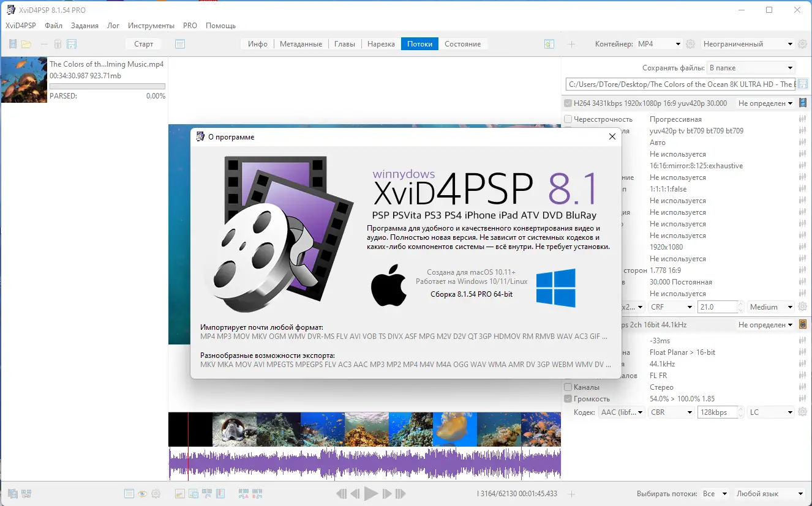Click the sliders icon in the Прогрессивная row

[x=802, y=119]
